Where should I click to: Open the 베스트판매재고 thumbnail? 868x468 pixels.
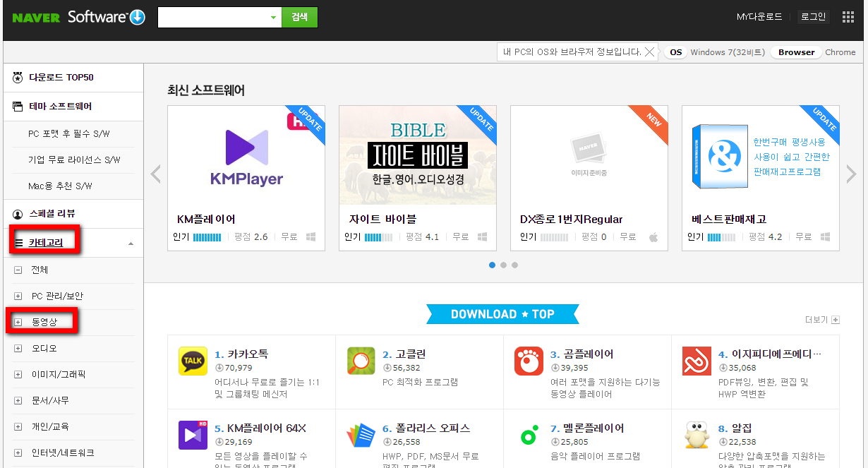761,155
